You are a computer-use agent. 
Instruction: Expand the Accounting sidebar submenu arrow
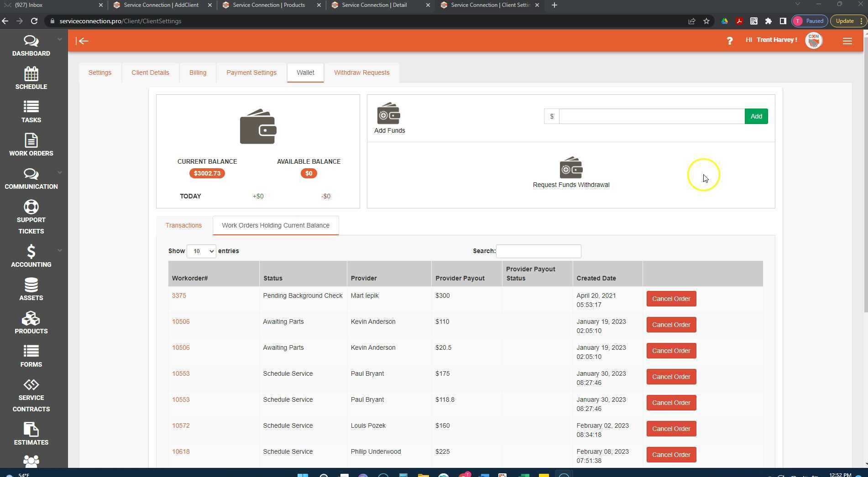(x=59, y=250)
